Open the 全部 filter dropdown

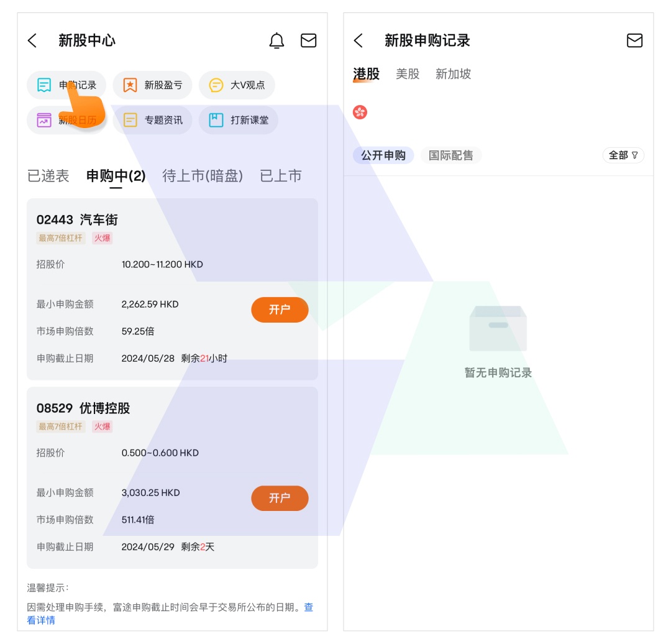click(623, 155)
